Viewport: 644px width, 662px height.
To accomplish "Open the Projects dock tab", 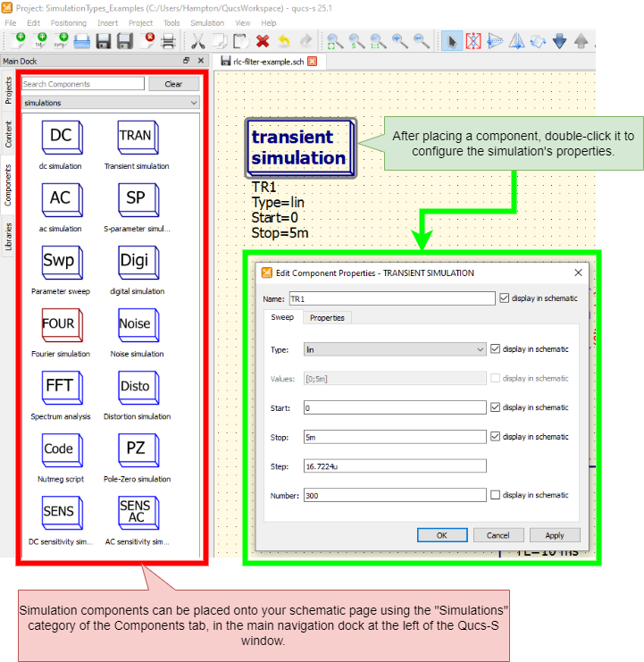I will tap(8, 90).
